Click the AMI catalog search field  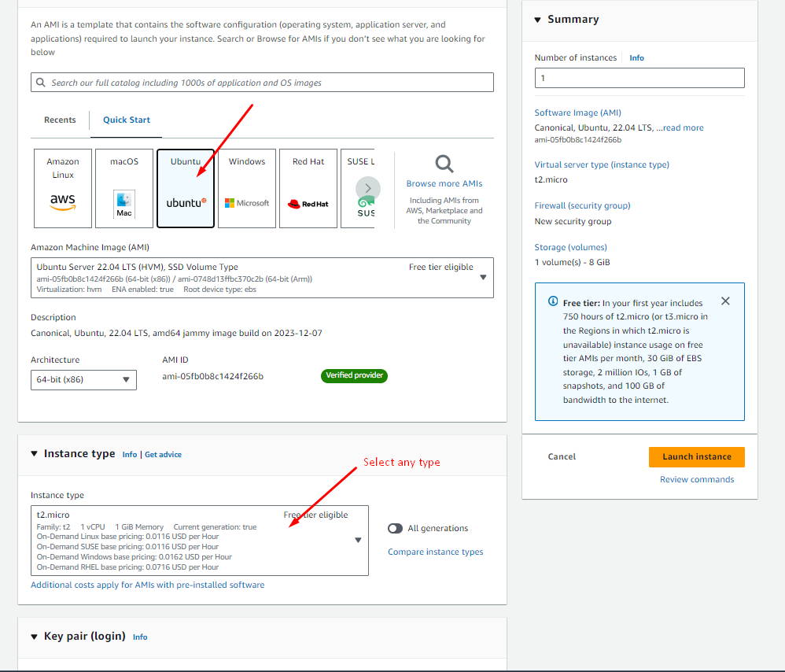tap(262, 83)
